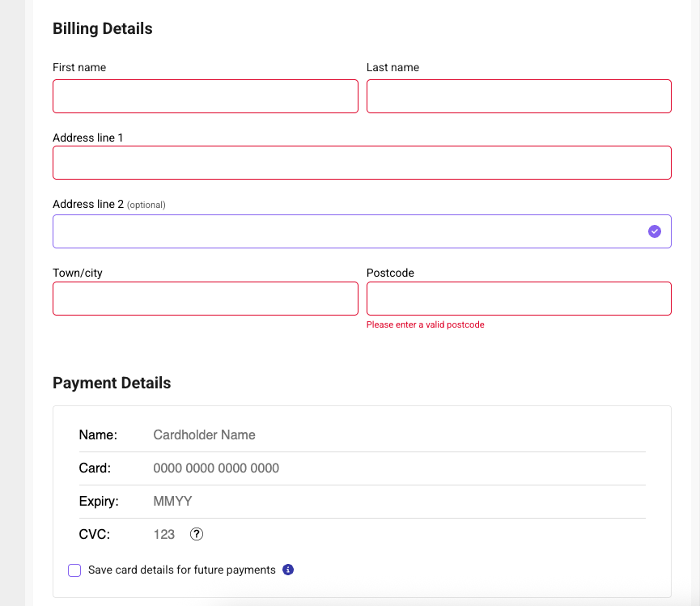
Task: Click the Address line 2 optional field
Action: (x=362, y=231)
